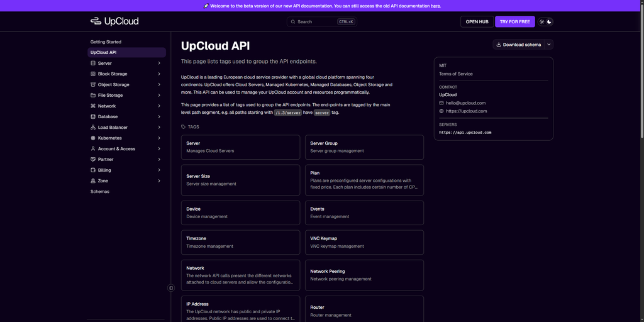This screenshot has width=644, height=322.
Task: Expand the File Storage section chevron
Action: pyautogui.click(x=159, y=96)
